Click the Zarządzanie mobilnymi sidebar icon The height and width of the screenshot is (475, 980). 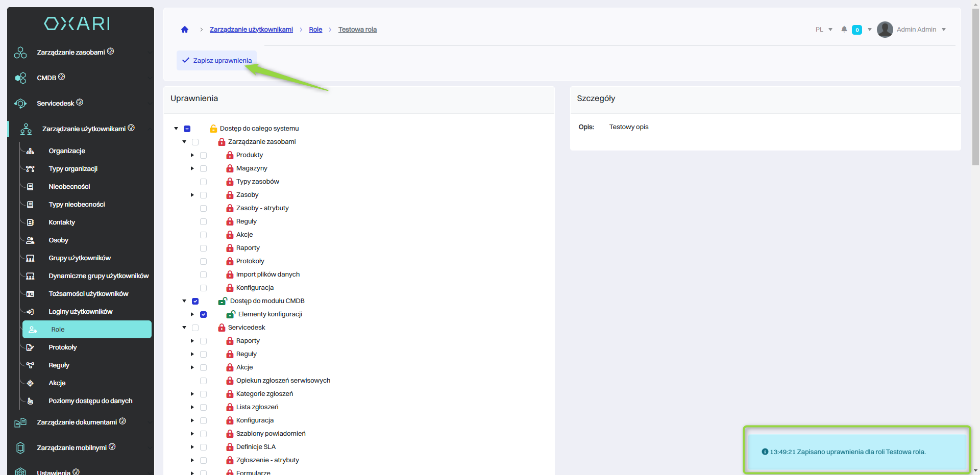point(20,448)
